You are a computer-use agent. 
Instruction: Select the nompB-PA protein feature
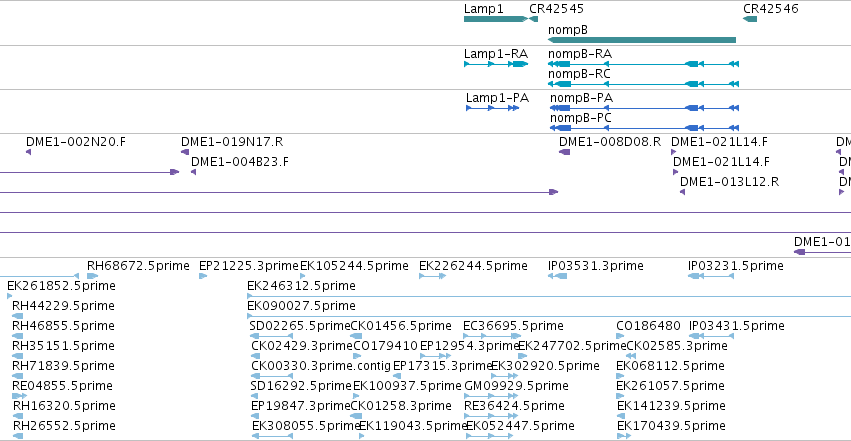coord(644,108)
